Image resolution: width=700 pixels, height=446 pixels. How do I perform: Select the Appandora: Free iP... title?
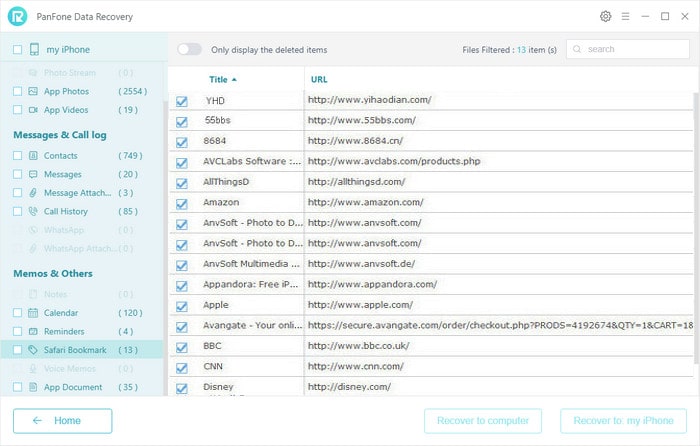(250, 284)
